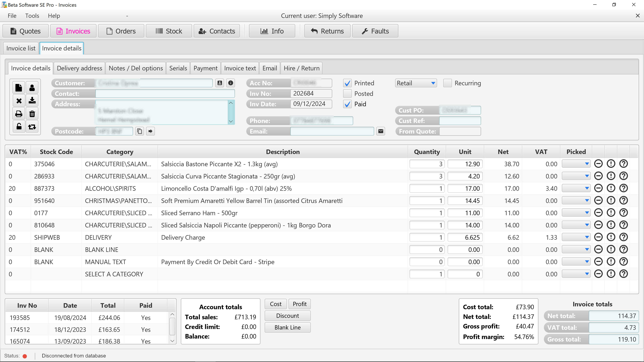Open the Retail dropdown
This screenshot has width=644, height=362.
416,83
